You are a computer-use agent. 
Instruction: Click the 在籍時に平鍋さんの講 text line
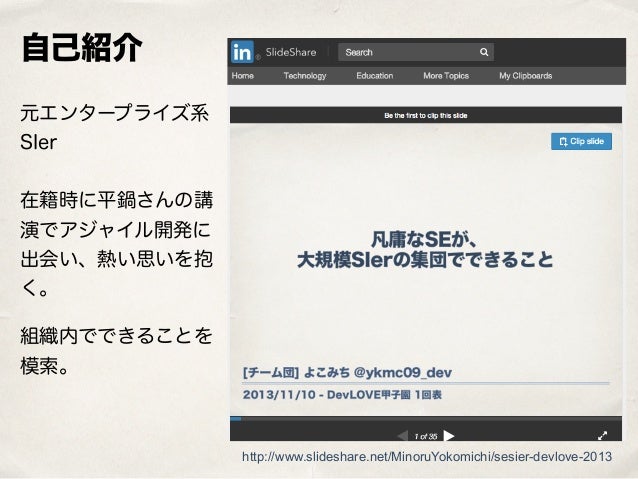117,200
